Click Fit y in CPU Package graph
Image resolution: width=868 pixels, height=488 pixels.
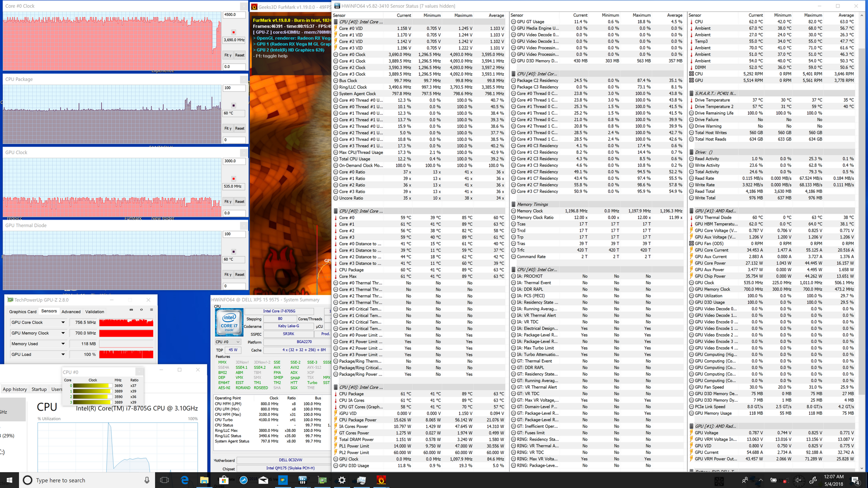click(228, 128)
